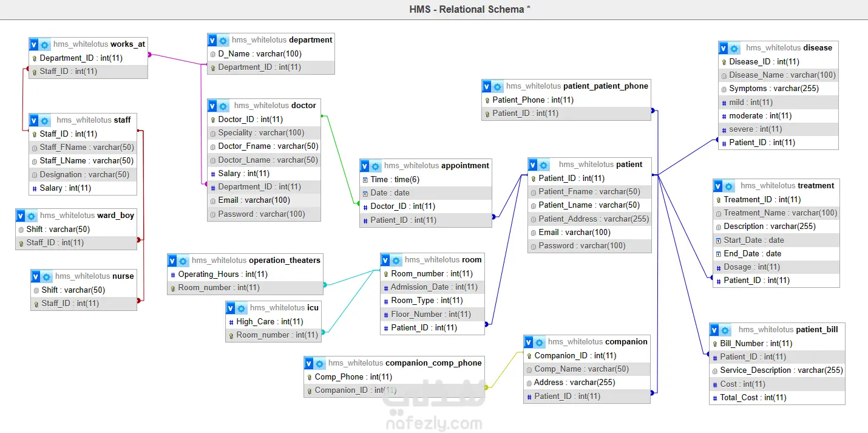This screenshot has width=868, height=433.
Task: Select Service_Description column in patient_bill table
Action: [x=777, y=370]
